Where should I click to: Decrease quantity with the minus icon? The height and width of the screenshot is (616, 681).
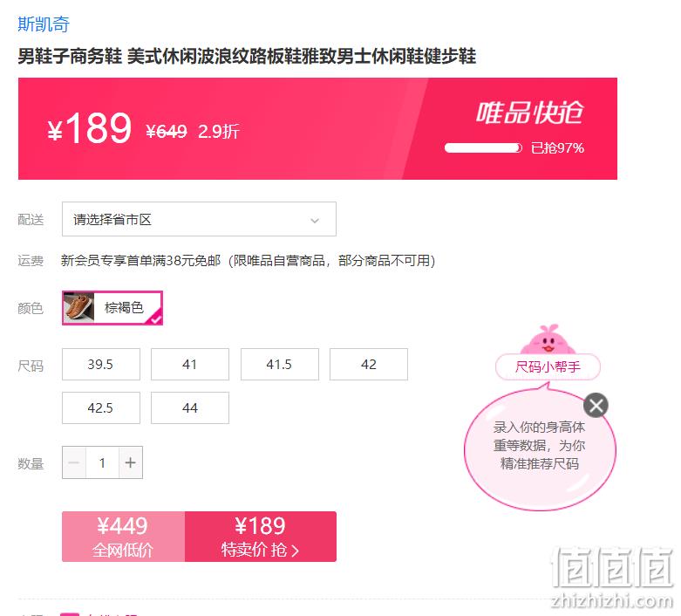click(x=74, y=462)
